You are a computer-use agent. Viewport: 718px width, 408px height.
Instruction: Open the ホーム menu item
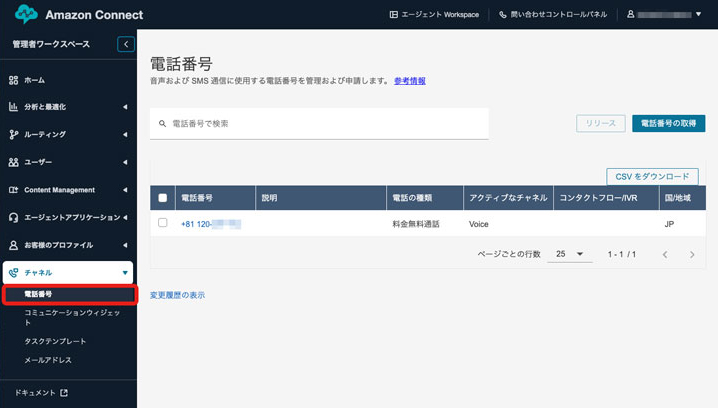click(34, 80)
